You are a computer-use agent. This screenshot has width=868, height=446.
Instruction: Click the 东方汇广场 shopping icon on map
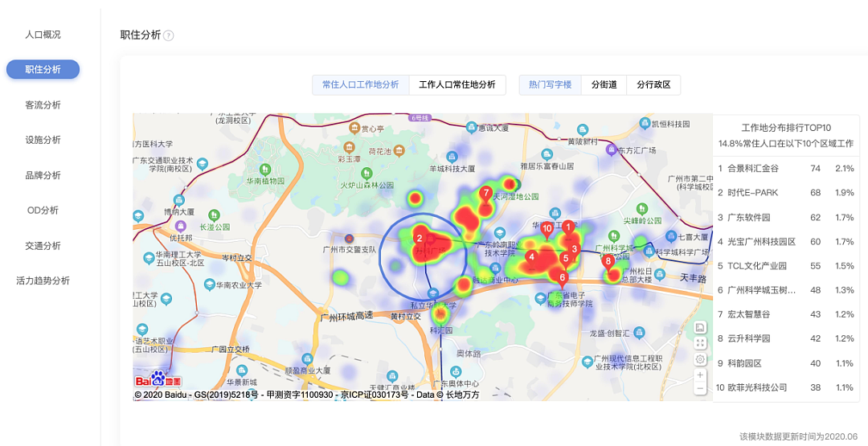point(611,149)
